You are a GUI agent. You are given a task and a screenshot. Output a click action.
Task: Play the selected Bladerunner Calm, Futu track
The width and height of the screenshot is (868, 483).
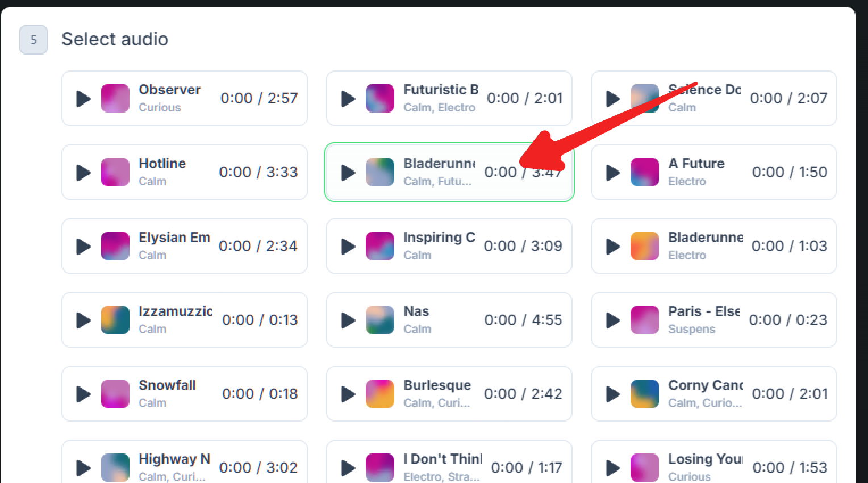(348, 173)
